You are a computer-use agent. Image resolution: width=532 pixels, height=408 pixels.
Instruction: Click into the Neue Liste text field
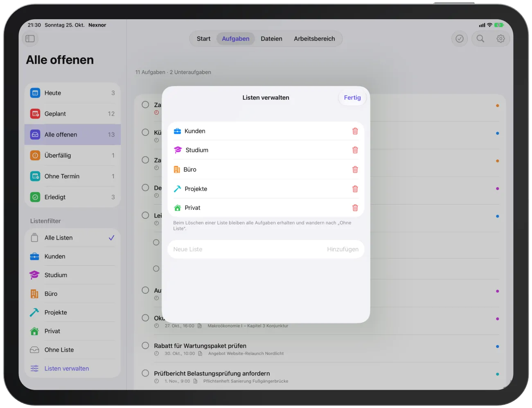(248, 249)
